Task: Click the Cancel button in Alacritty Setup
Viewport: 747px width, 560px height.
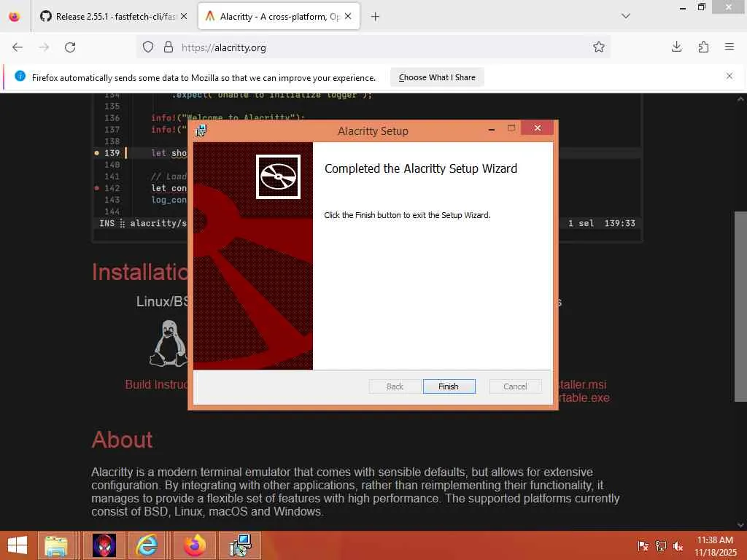Action: click(x=515, y=386)
